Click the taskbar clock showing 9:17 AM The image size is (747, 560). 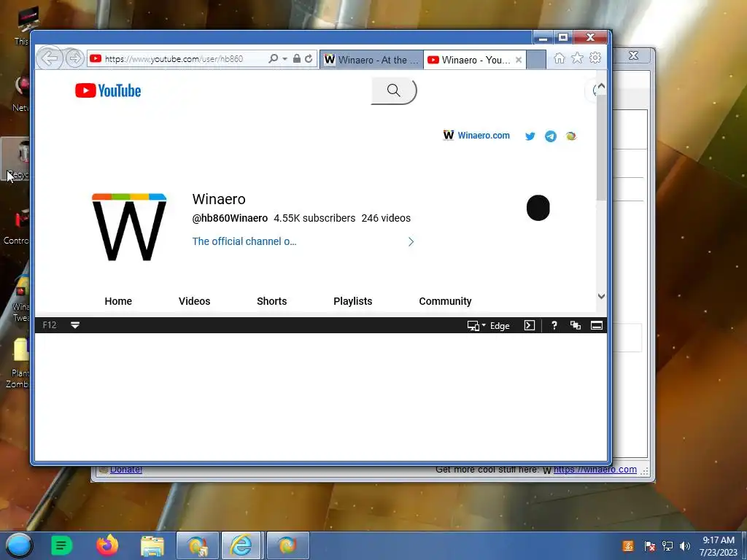pos(719,546)
